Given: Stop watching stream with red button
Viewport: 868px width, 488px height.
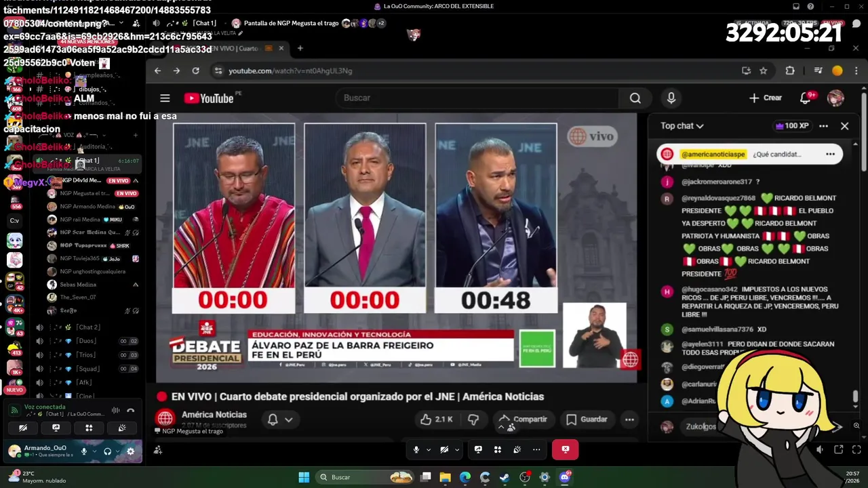Looking at the screenshot, I should tap(565, 449).
